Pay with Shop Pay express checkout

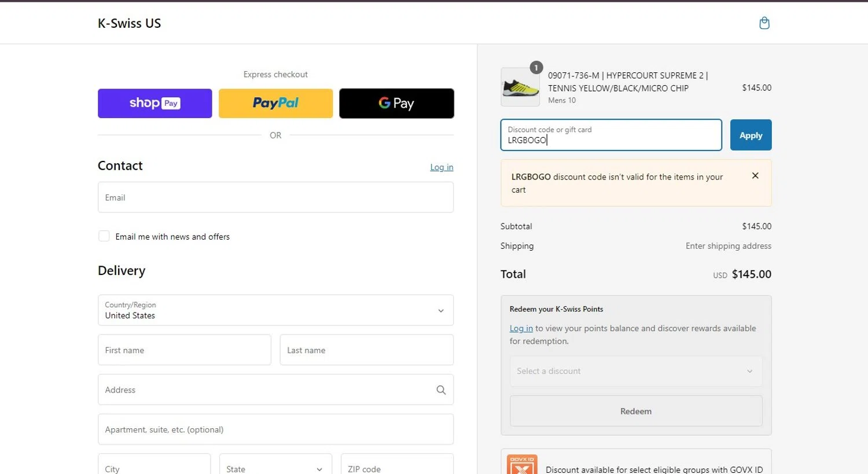coord(155,104)
